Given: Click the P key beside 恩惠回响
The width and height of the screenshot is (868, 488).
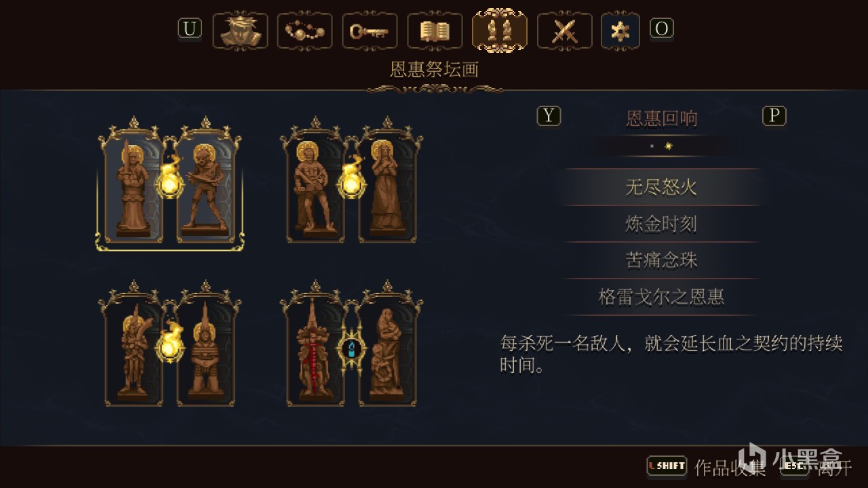Looking at the screenshot, I should [774, 117].
